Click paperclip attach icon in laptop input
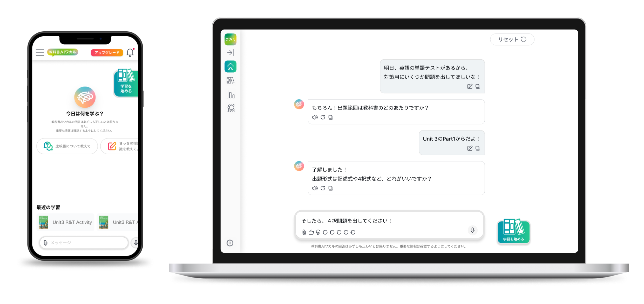644x304 pixels. [x=304, y=232]
